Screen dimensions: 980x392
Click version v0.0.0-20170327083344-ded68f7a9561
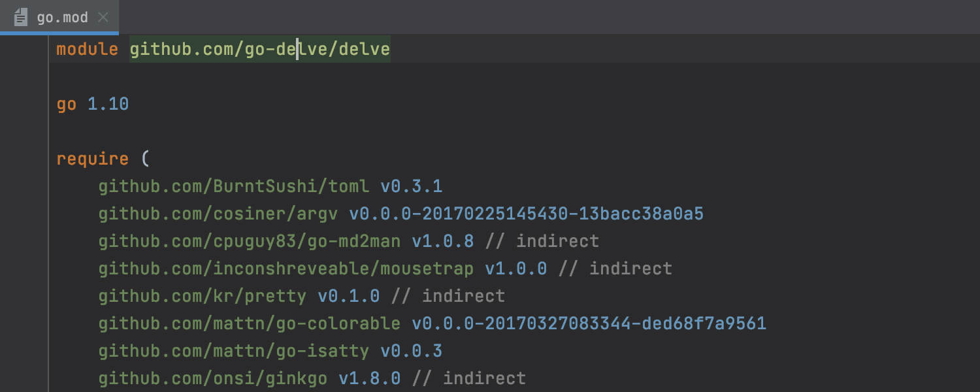tap(589, 323)
